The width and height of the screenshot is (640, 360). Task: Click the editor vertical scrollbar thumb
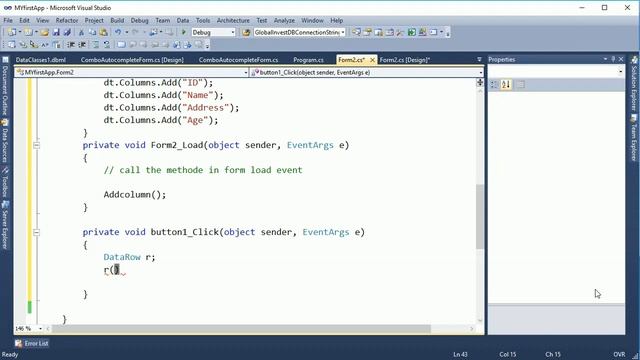(480, 216)
